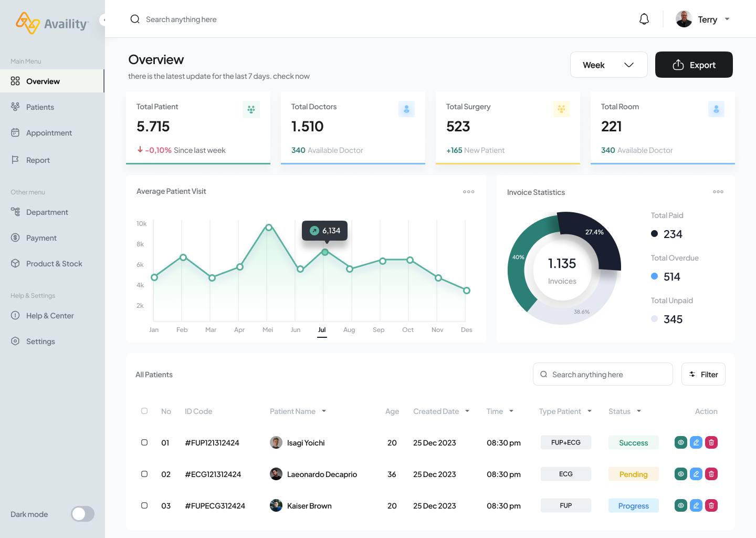756x538 pixels.
Task: Click the Pending status badge
Action: [633, 474]
